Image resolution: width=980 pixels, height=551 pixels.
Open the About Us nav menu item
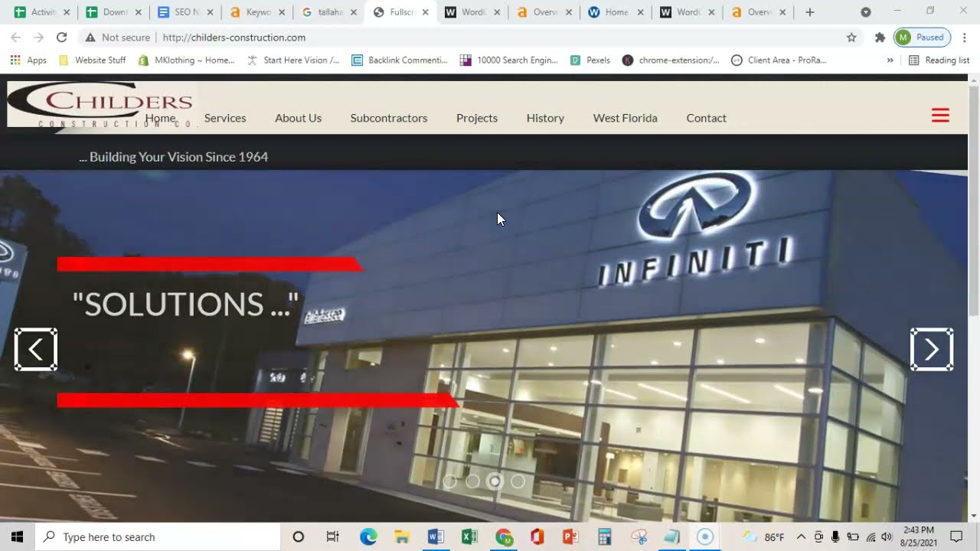click(298, 118)
